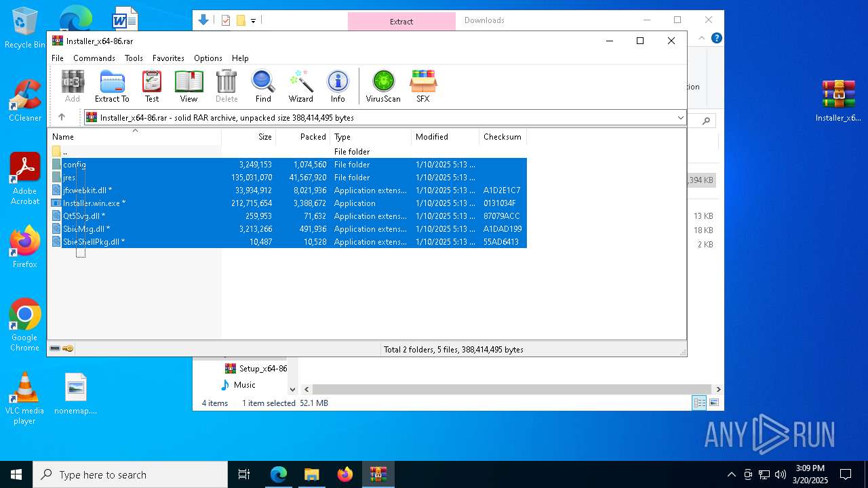Select Installer.win.exe file

288,203
